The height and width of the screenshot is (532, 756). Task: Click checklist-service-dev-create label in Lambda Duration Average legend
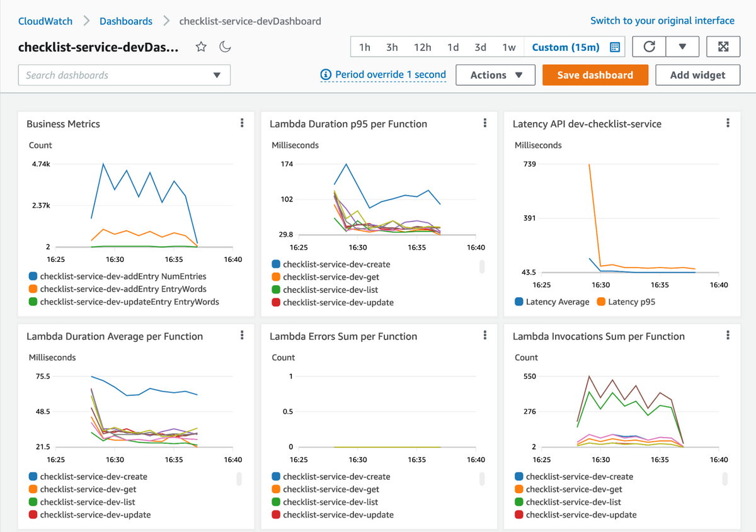(94, 477)
